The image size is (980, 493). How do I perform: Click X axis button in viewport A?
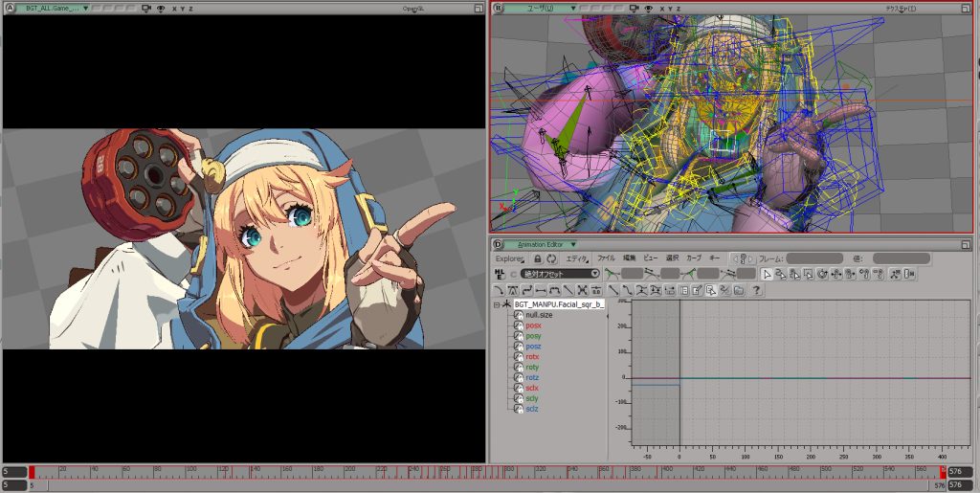tap(174, 9)
